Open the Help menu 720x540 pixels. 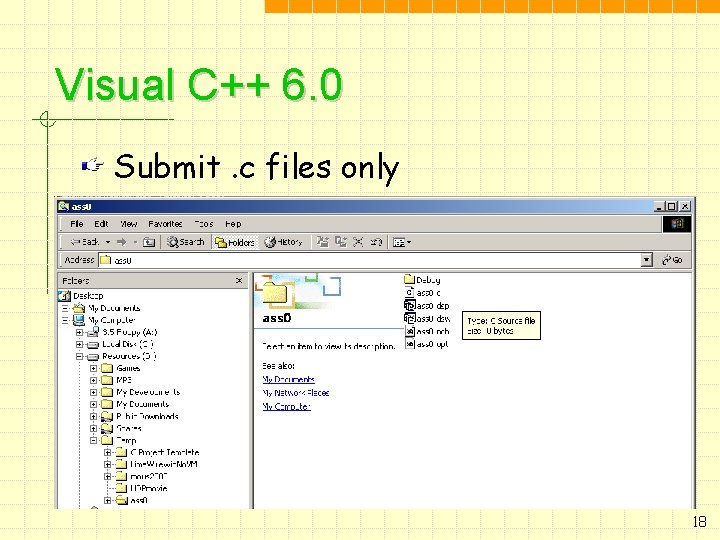[233, 224]
